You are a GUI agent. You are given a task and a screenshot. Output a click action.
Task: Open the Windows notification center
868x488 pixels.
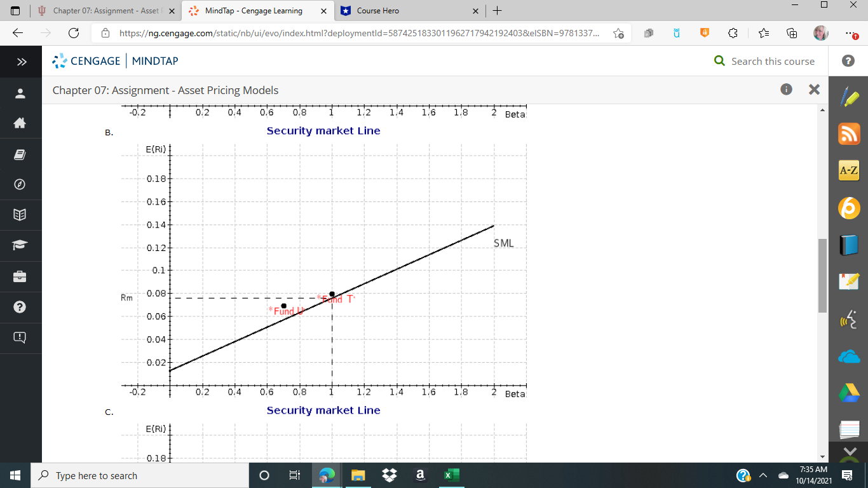click(847, 475)
